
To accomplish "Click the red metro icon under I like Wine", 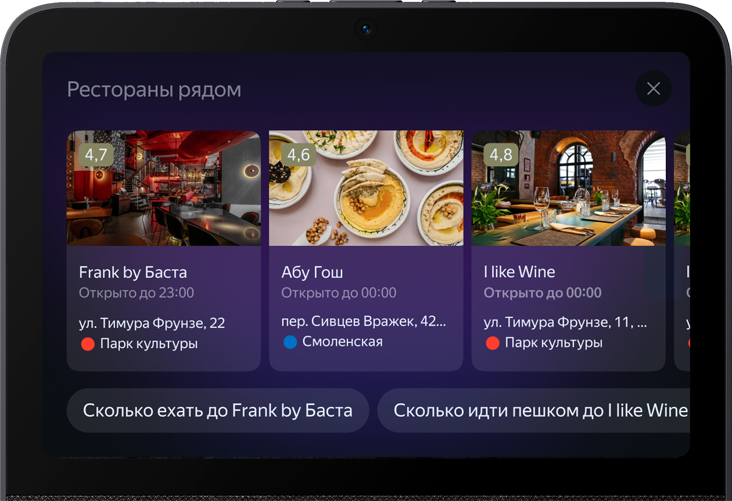I will tap(492, 344).
